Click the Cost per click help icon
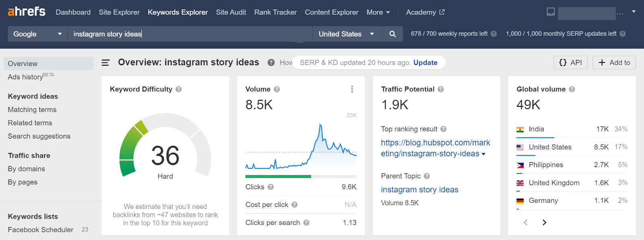The height and width of the screenshot is (240, 644). click(294, 205)
